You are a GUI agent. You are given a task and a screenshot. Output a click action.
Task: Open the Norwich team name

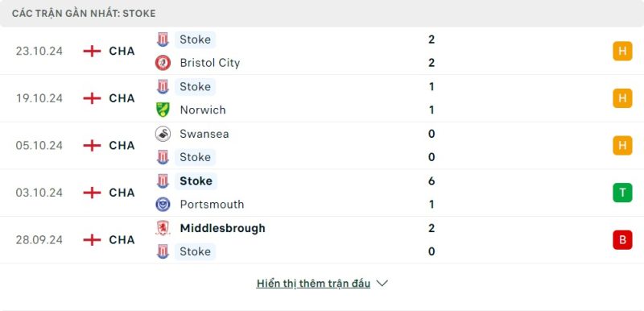[x=203, y=110]
